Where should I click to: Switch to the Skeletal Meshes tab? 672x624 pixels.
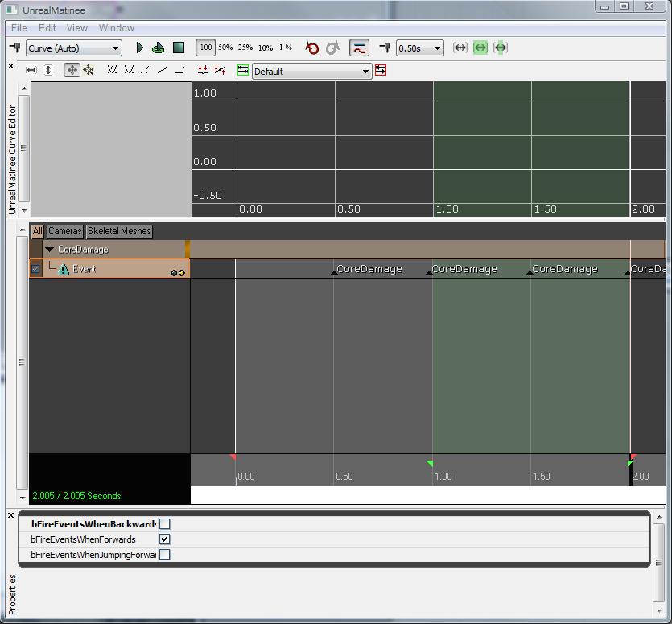tap(119, 231)
